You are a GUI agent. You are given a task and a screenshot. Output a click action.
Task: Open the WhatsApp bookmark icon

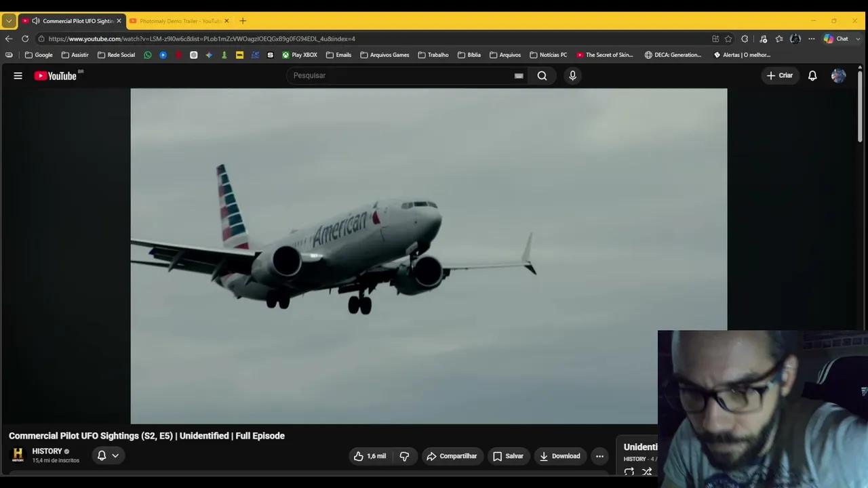pos(148,55)
